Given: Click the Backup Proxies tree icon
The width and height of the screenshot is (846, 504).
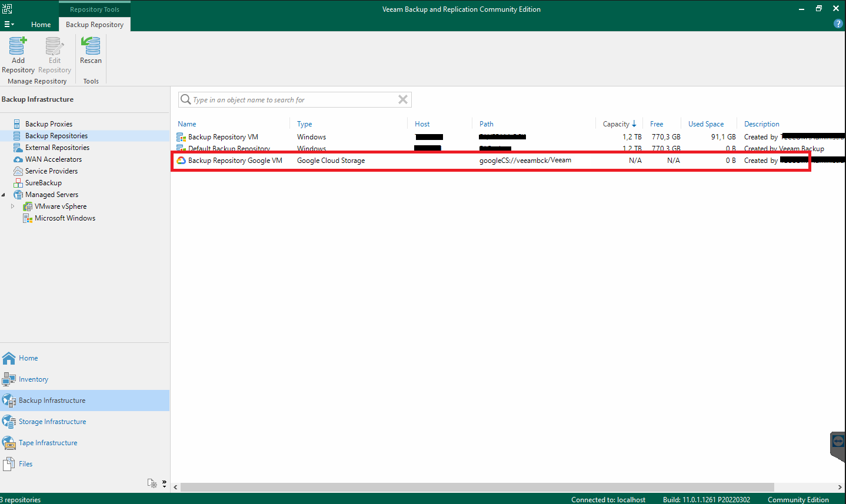Looking at the screenshot, I should (x=18, y=124).
